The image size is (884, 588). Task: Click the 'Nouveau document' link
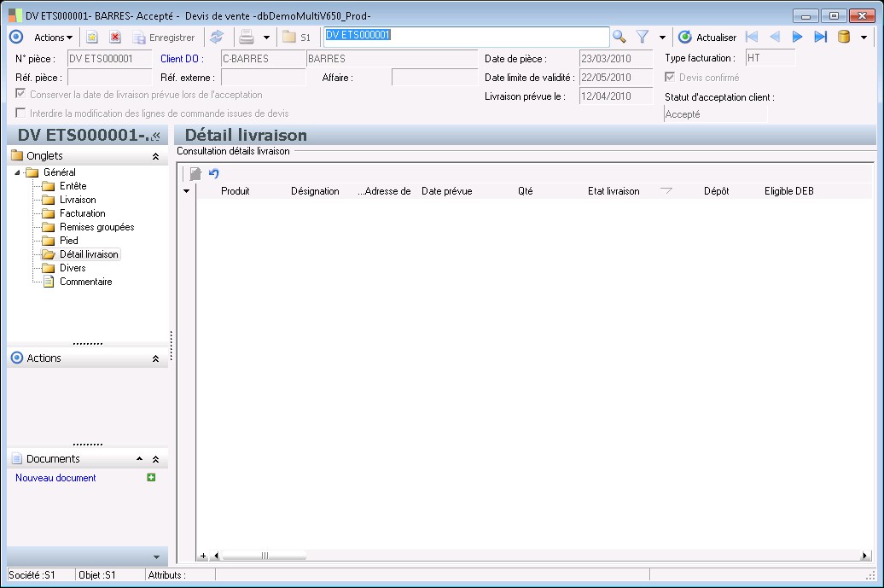[55, 478]
